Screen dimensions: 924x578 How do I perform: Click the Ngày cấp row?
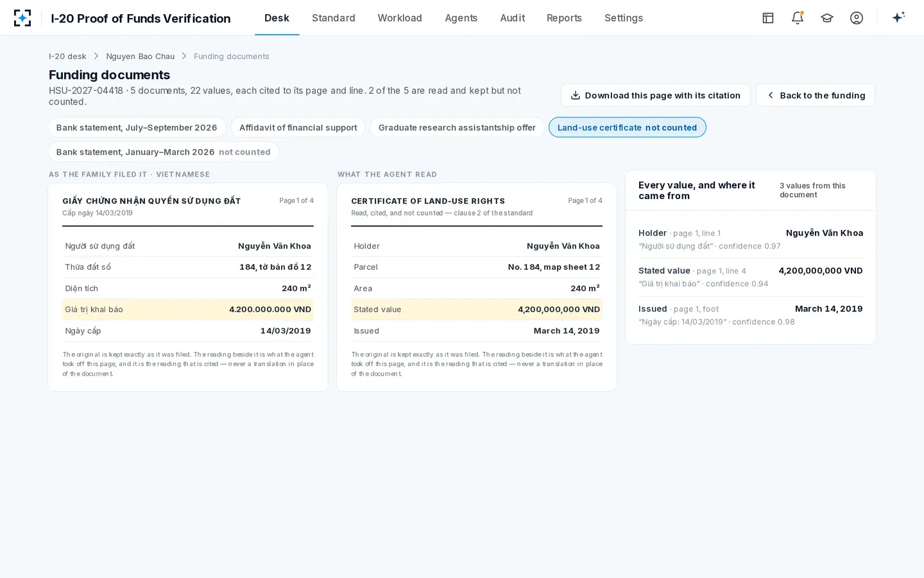(188, 331)
